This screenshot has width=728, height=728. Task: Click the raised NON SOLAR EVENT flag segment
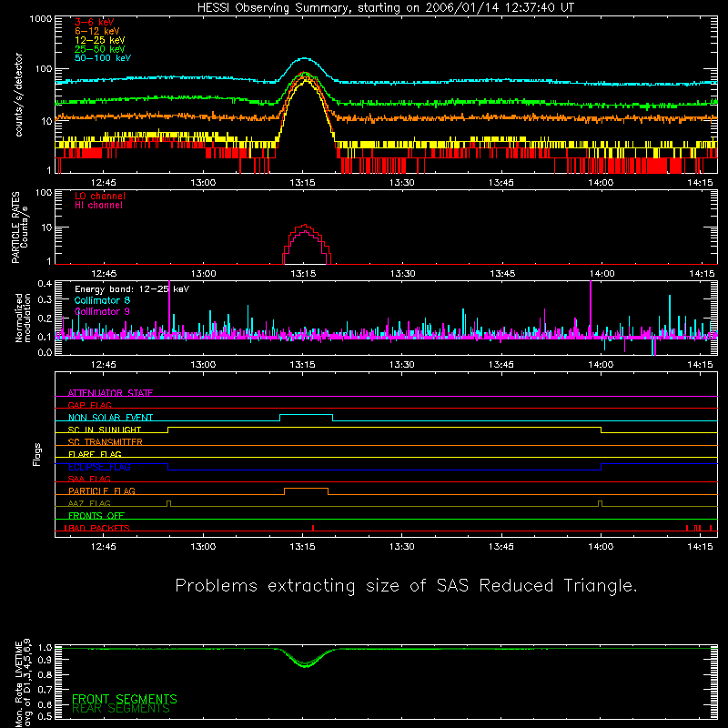coord(306,415)
